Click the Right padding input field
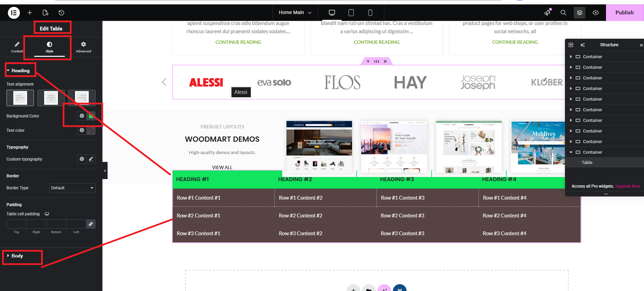Screen dimensions: 644x291 36,224
